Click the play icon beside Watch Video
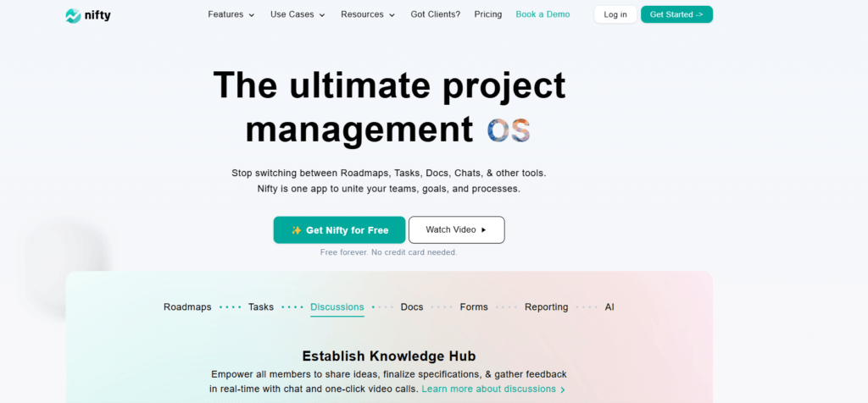Viewport: 868px width, 403px height. [x=483, y=230]
